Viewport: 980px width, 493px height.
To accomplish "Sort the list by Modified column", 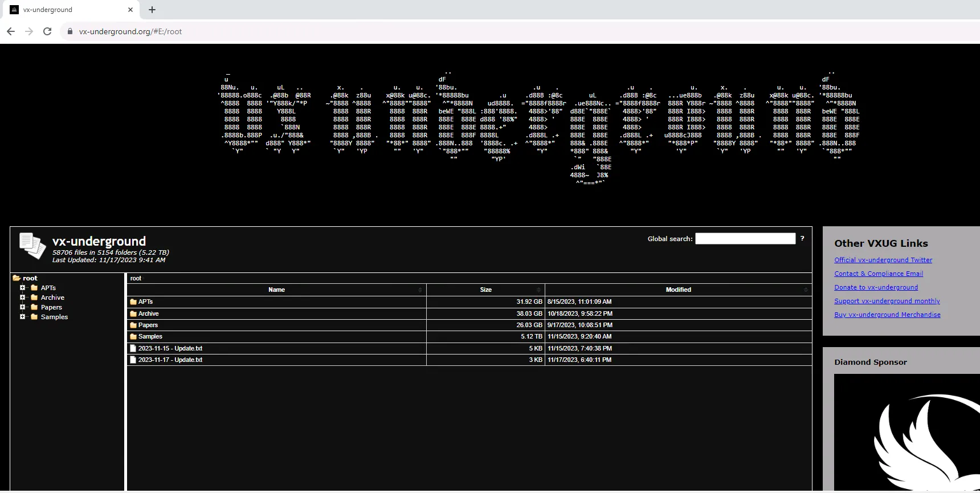I will (x=678, y=290).
